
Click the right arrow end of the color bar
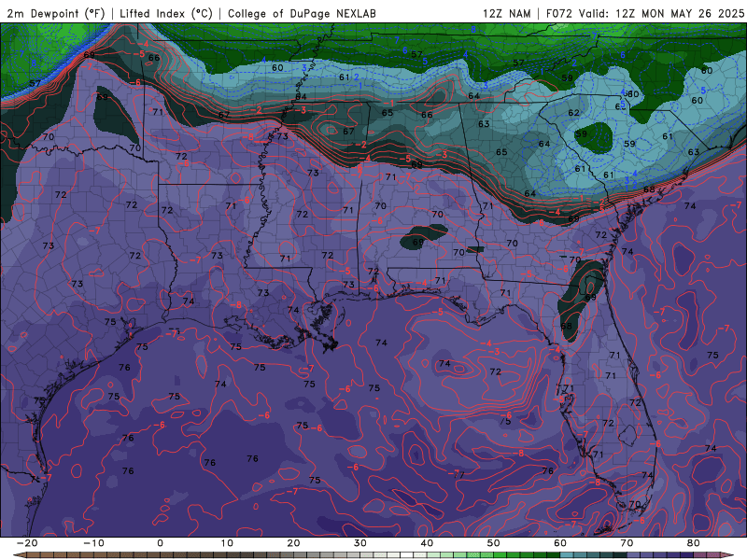(x=727, y=555)
